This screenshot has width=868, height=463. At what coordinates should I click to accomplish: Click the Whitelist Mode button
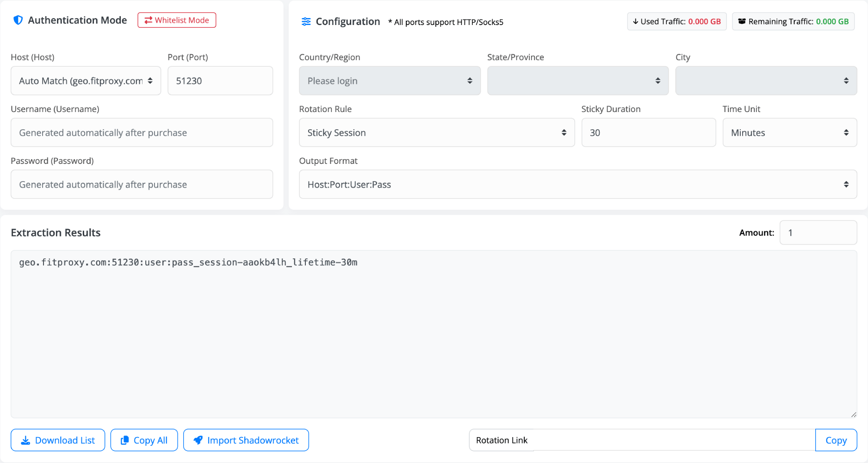click(176, 20)
